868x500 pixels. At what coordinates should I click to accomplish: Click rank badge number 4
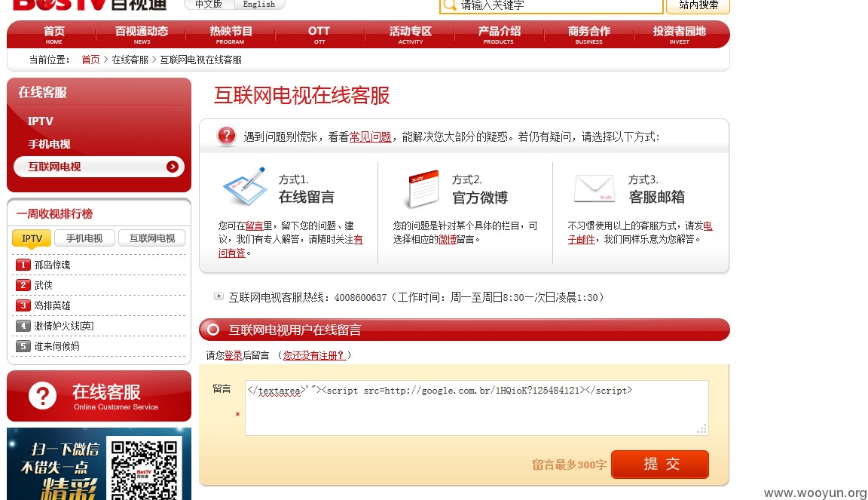click(x=23, y=326)
